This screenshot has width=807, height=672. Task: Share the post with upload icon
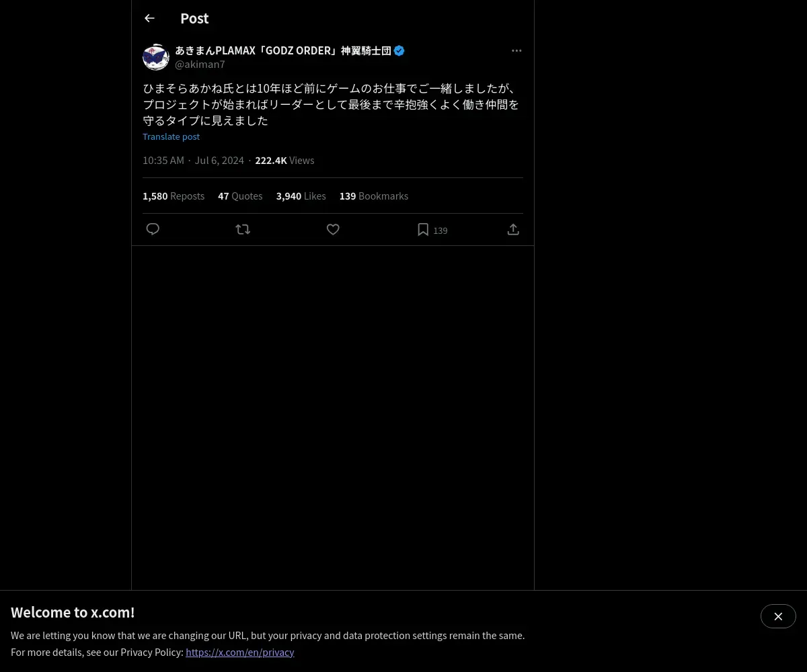(513, 229)
